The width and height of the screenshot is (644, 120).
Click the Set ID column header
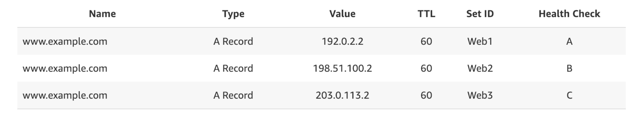tap(480, 14)
